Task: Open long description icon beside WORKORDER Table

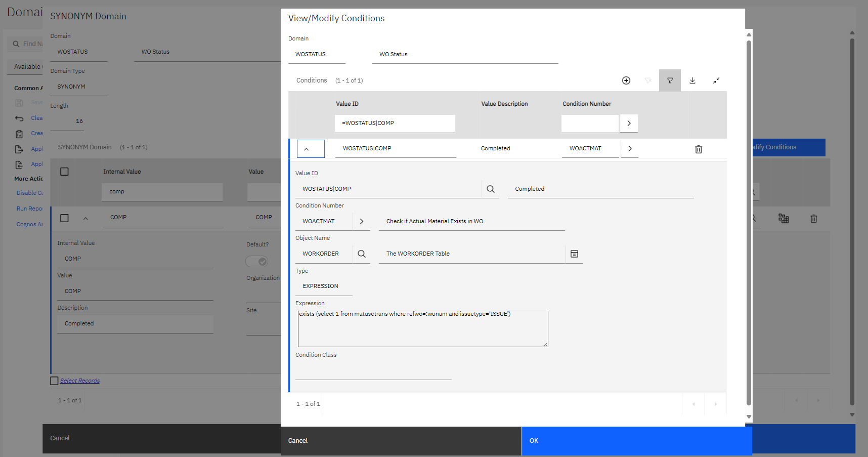Action: [574, 254]
